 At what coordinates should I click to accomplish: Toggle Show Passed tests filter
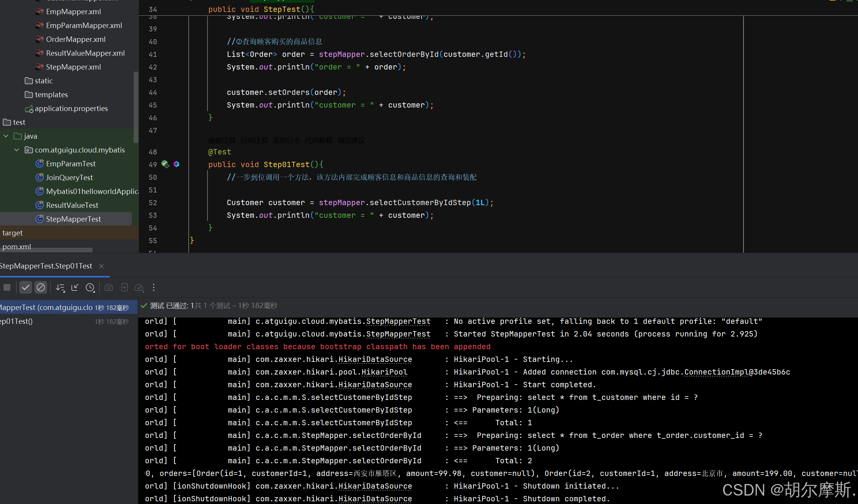(25, 287)
